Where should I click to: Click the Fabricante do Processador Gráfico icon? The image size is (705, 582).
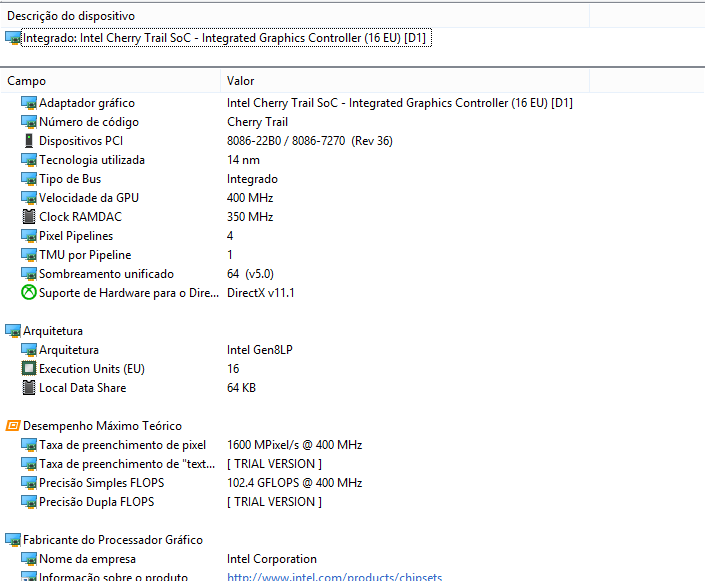pos(13,540)
